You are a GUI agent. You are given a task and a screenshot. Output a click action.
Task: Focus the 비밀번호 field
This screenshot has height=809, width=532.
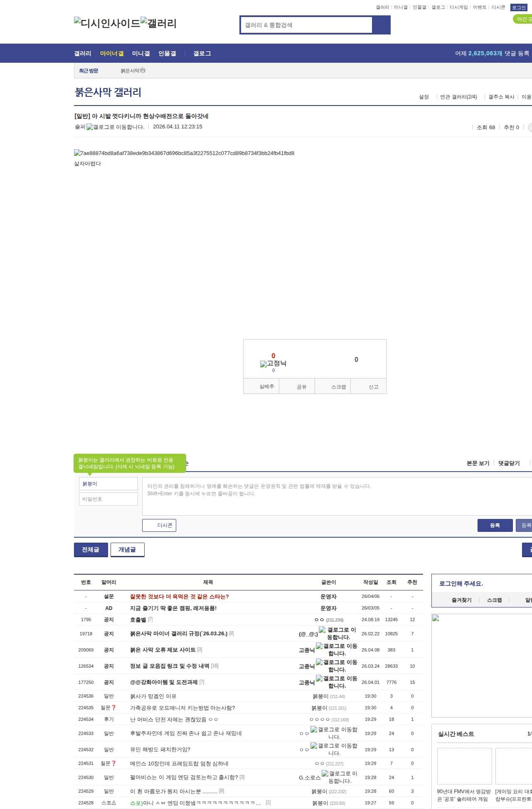[108, 499]
